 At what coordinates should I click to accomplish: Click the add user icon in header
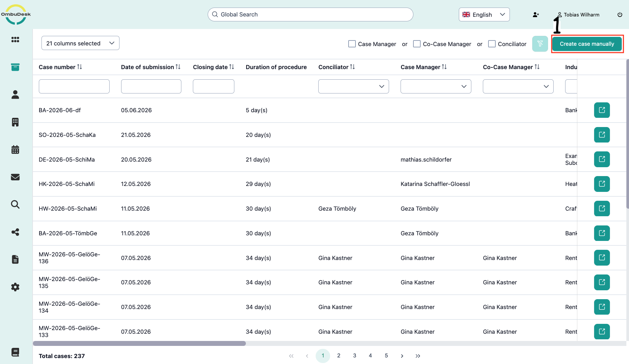click(536, 14)
